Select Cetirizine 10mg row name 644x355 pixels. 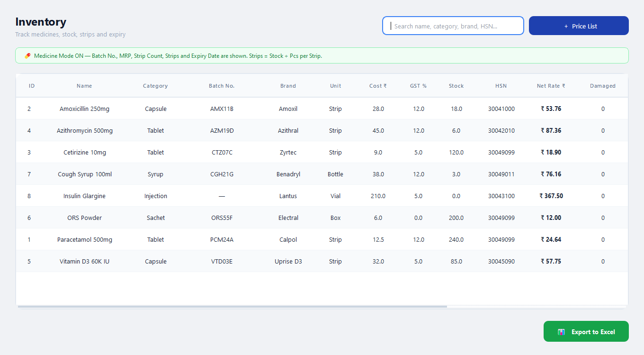point(84,152)
